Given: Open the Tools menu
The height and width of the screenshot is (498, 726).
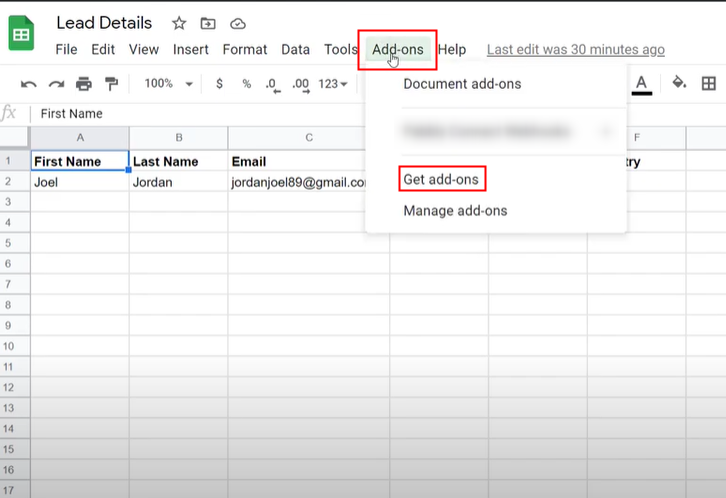Looking at the screenshot, I should coord(340,50).
